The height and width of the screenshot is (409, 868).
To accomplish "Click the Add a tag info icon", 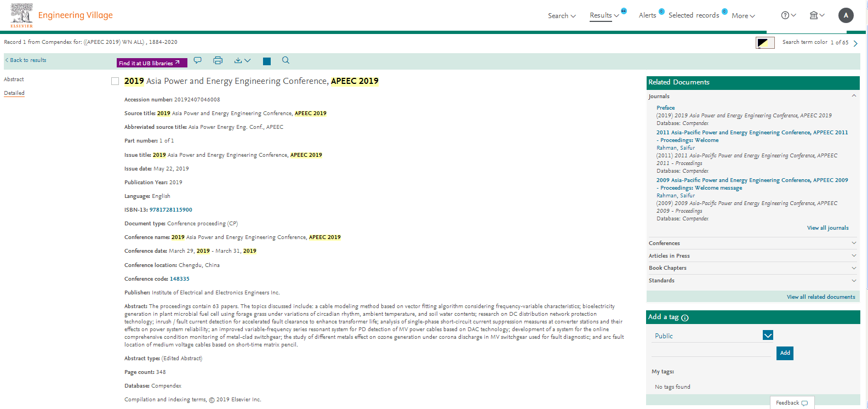I will 685,317.
